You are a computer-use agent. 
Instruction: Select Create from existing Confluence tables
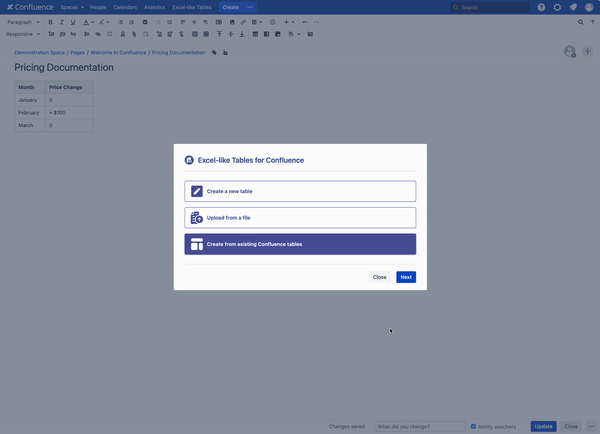pos(300,244)
